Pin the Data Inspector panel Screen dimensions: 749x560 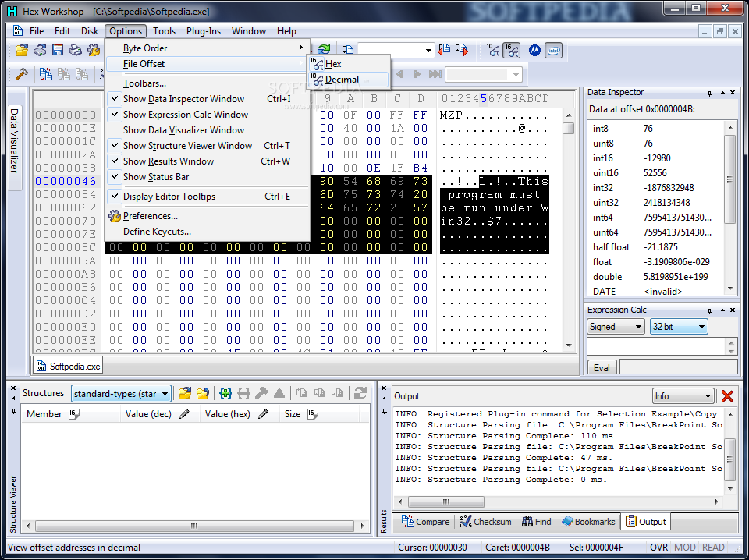[x=710, y=93]
